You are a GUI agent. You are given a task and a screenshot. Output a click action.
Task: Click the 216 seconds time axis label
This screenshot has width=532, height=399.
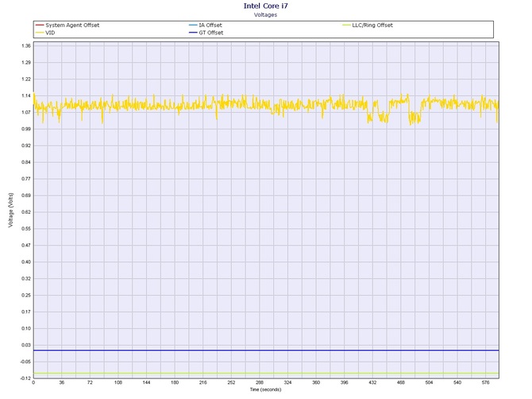[203, 382]
